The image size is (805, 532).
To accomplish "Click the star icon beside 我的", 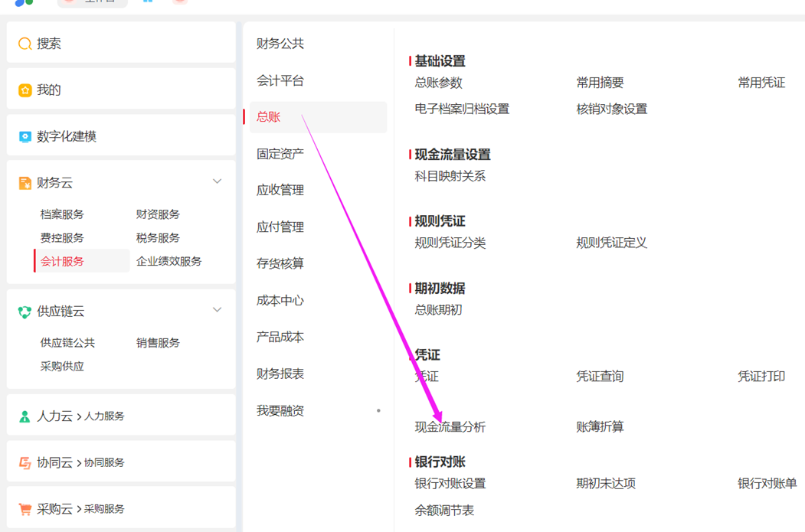I will click(x=25, y=90).
